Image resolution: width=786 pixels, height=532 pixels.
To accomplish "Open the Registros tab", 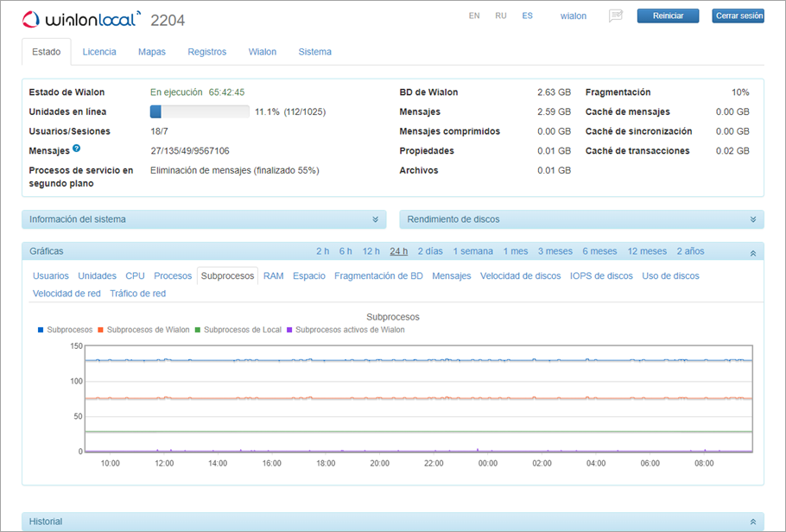I will [207, 52].
